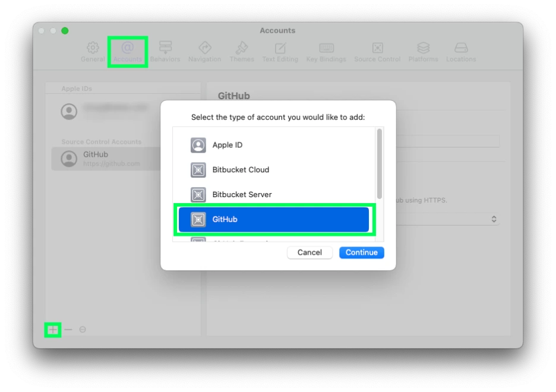This screenshot has height=392, width=556.
Task: Click the account type list scrollbar
Action: [380, 164]
